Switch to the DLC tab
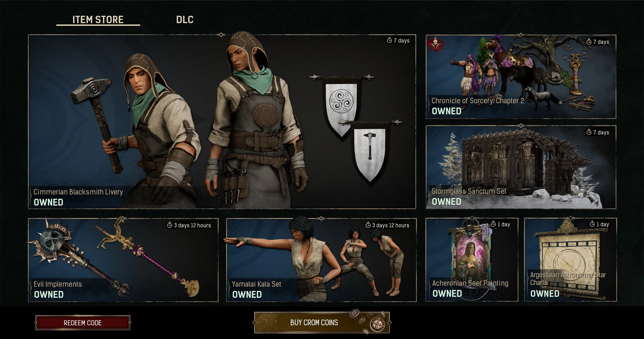Image resolution: width=644 pixels, height=339 pixels. tap(185, 19)
